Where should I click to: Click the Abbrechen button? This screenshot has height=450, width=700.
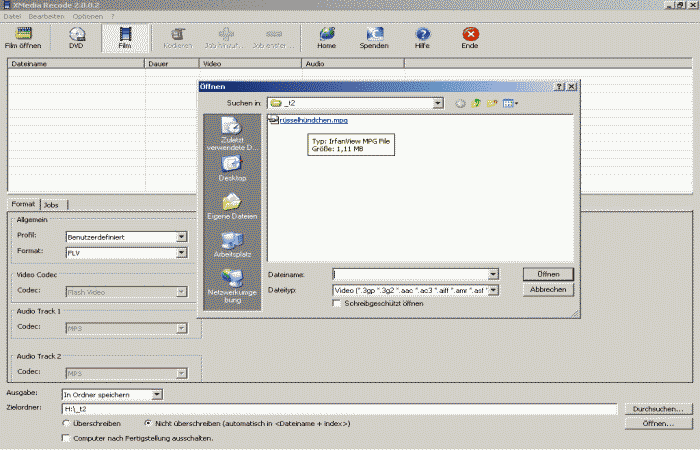click(x=548, y=289)
